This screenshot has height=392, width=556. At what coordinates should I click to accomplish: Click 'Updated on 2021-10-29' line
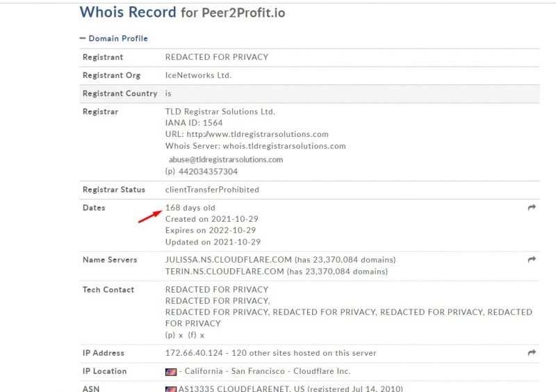pyautogui.click(x=213, y=243)
